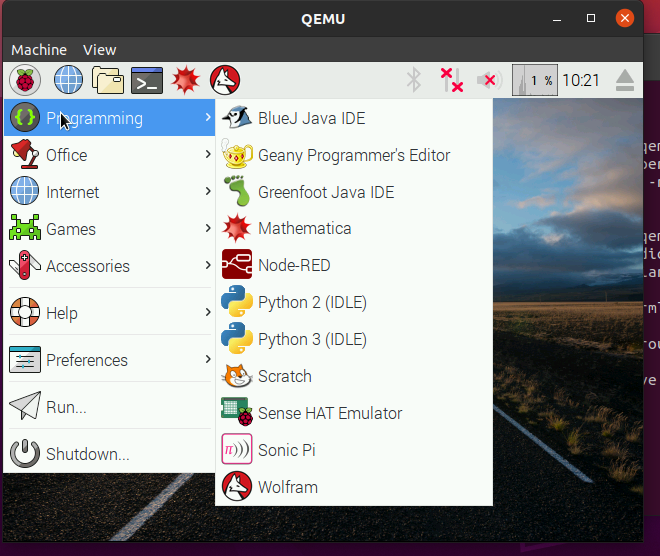Launch the Mathematica spiky icon in taskbar
Screen dimensions: 660x556
[186, 80]
